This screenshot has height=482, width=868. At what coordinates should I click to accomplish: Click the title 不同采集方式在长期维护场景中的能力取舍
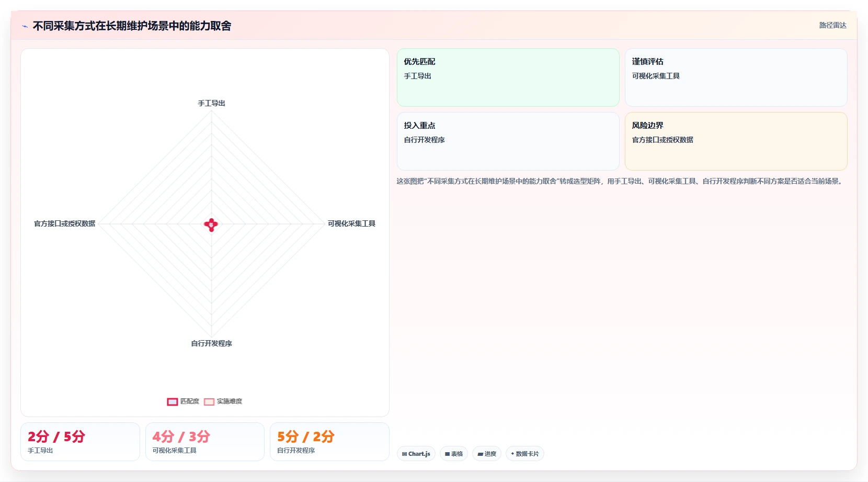click(132, 26)
